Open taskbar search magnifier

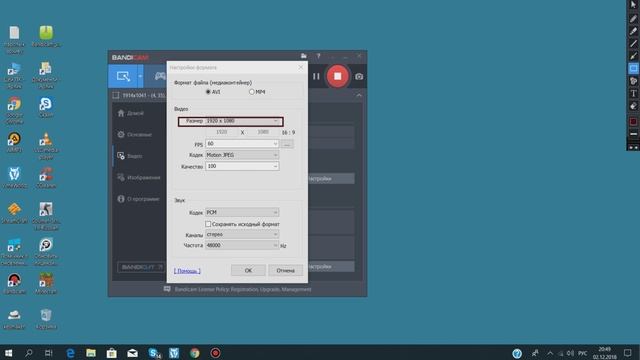[29, 353]
